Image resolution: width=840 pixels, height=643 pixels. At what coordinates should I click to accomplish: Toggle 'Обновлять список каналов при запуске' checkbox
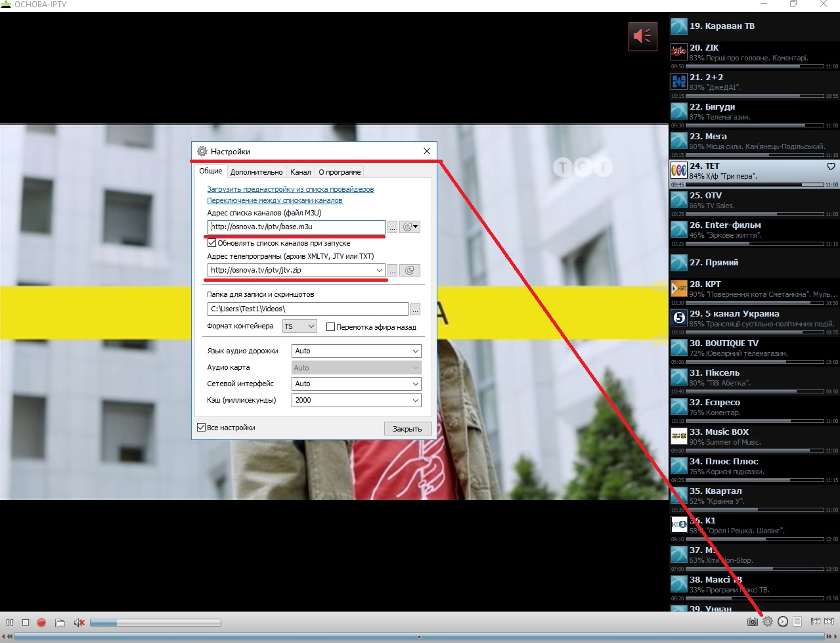212,243
